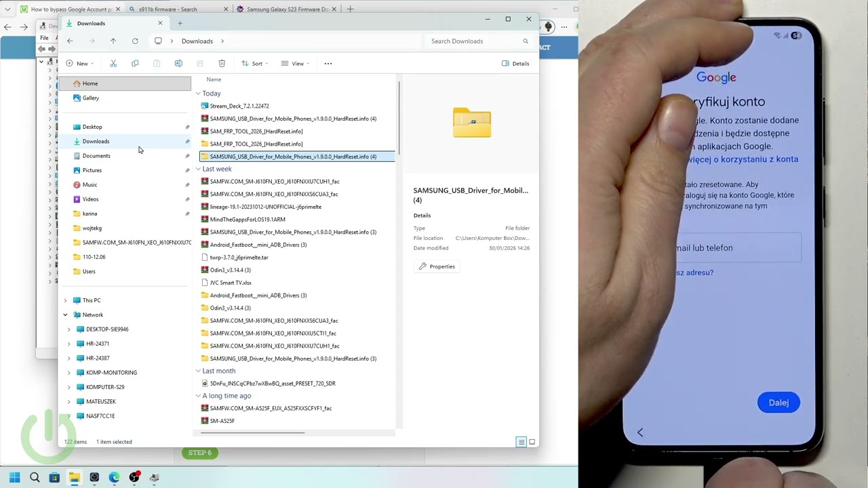Click the chevron after Downloads in breadcrumb
This screenshot has width=868, height=488.
(222, 41)
